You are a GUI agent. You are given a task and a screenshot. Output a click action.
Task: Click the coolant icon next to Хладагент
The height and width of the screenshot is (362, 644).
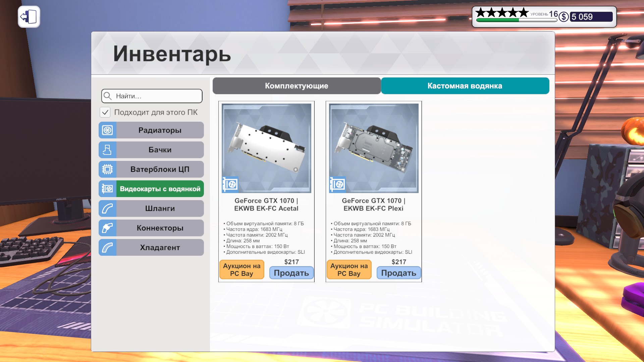click(x=107, y=248)
